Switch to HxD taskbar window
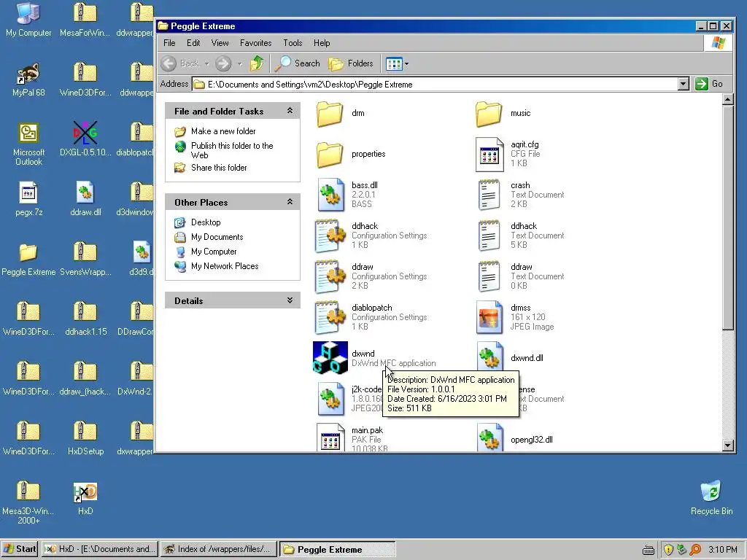747x560 pixels. 100,549
